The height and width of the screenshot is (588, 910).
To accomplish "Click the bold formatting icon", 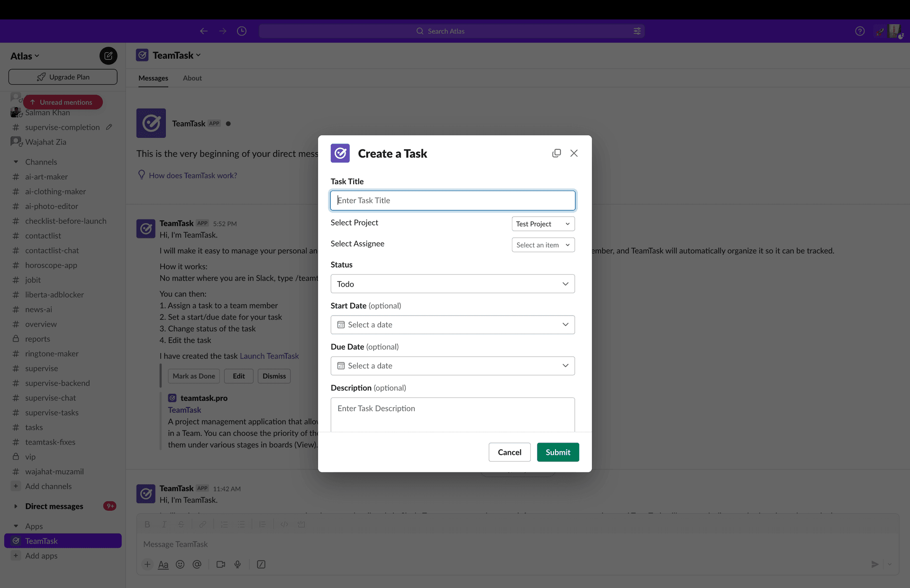I will point(147,525).
